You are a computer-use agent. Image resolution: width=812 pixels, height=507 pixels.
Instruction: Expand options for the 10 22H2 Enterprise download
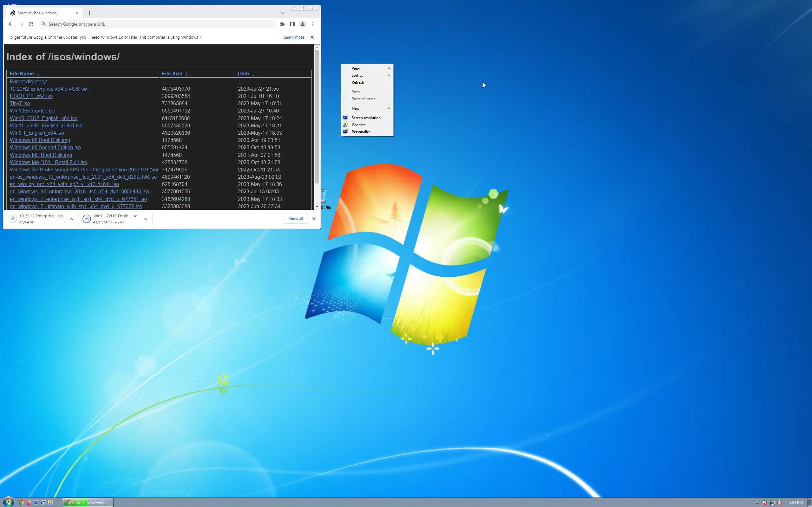point(71,219)
